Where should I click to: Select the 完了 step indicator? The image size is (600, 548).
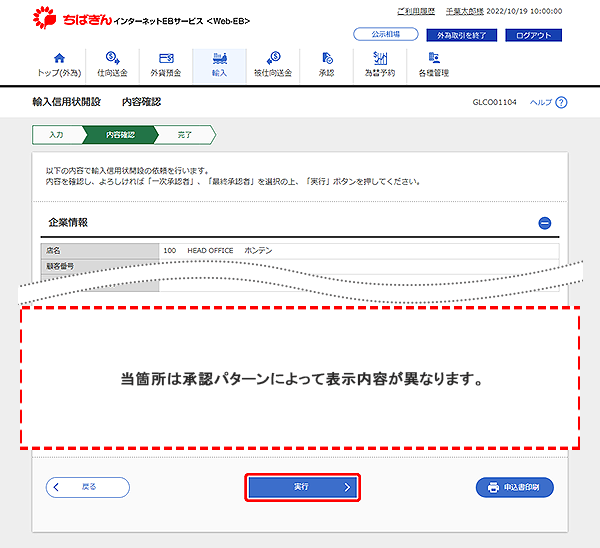click(x=184, y=135)
